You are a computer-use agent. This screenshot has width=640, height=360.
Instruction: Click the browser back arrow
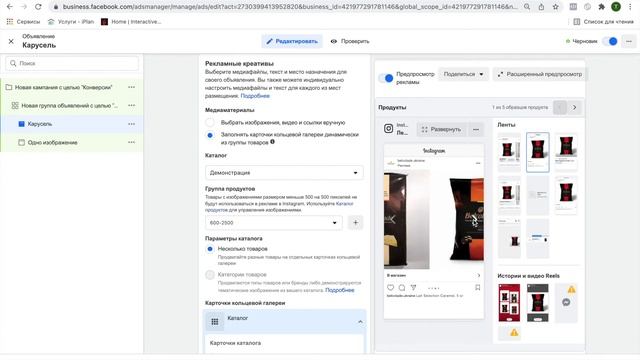pos(10,7)
